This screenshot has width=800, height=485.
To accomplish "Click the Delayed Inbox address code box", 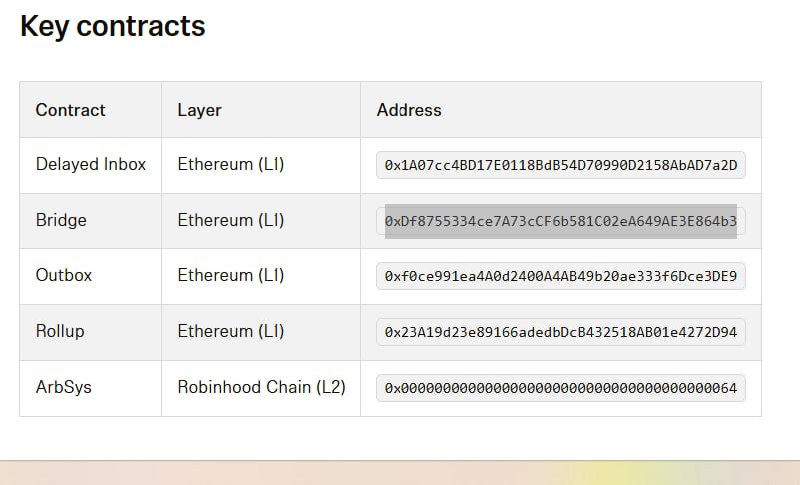I will coord(561,165).
